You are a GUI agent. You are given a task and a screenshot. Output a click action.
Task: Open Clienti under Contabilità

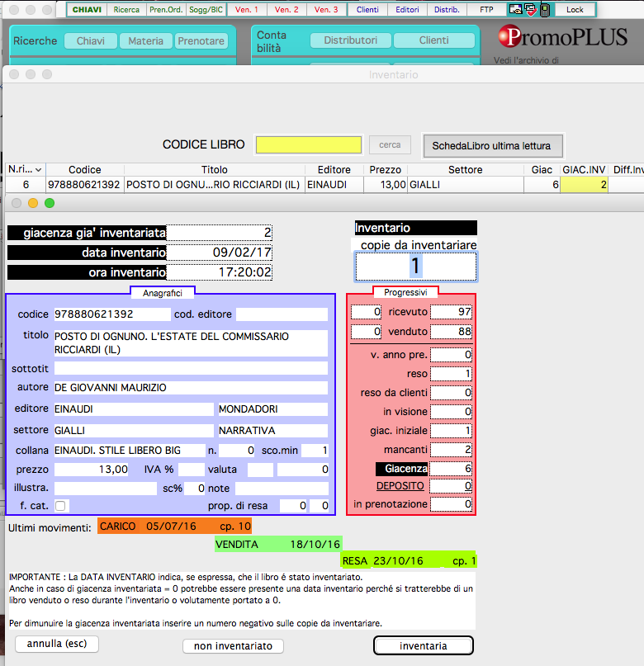point(433,40)
